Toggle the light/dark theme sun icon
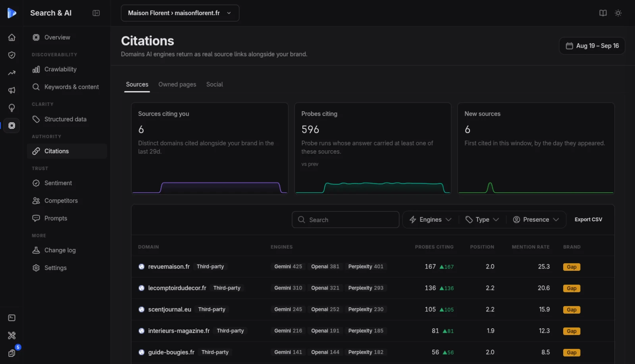This screenshot has height=364, width=635. [618, 13]
